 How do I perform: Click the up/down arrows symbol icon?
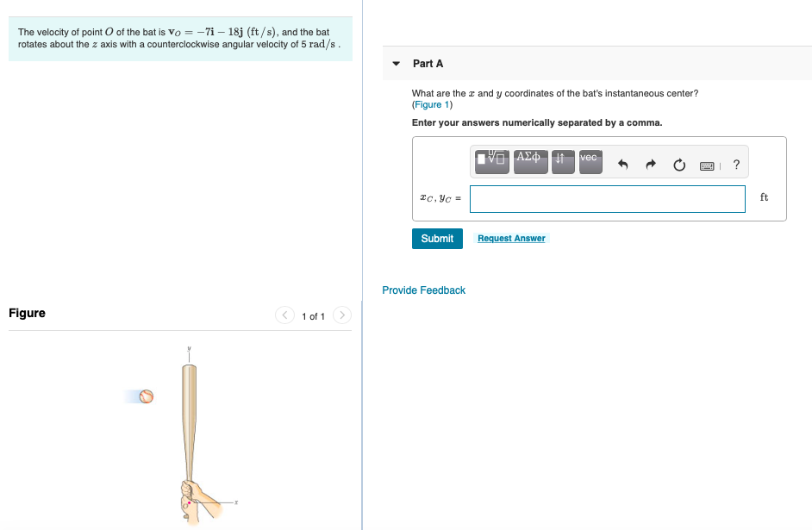click(x=562, y=161)
